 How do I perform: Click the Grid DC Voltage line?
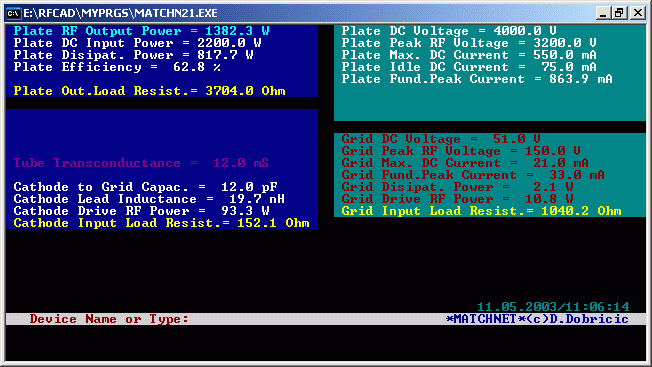[x=441, y=139]
